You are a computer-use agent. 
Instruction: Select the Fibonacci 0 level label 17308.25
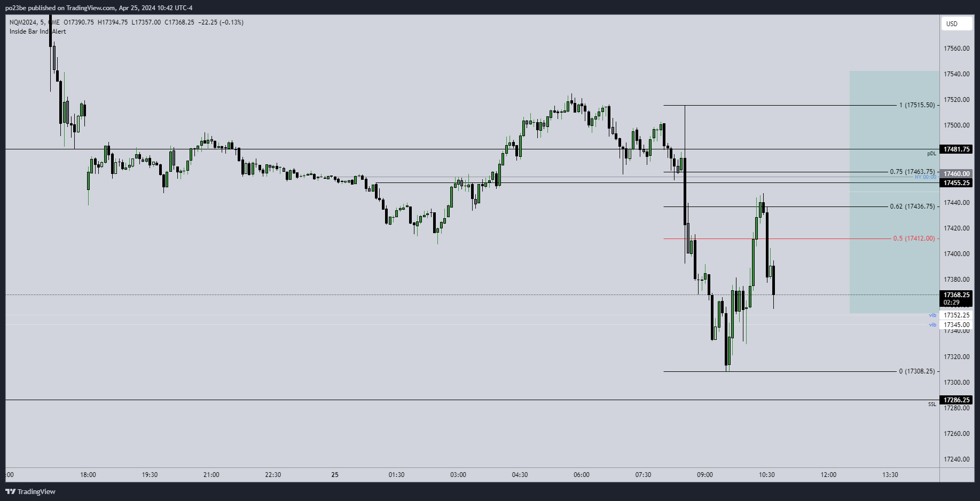pyautogui.click(x=917, y=371)
